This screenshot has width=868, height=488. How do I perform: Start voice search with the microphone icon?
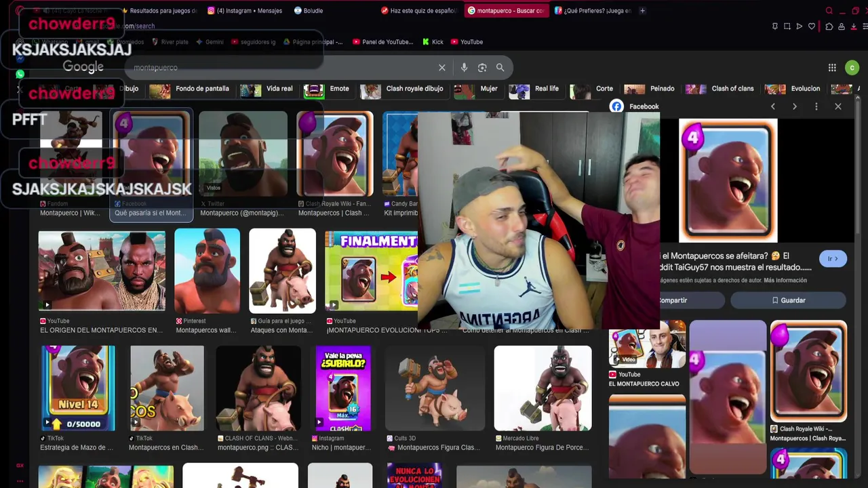click(x=464, y=68)
